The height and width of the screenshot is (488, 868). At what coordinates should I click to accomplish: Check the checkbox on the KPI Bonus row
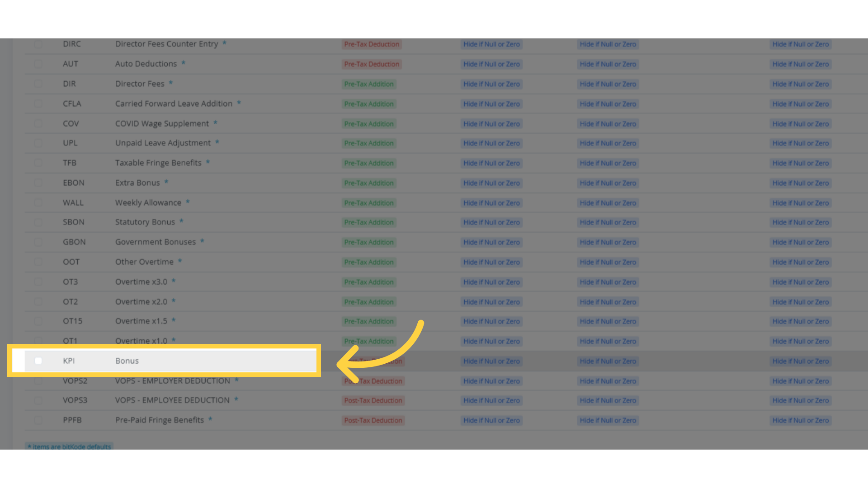(x=38, y=361)
